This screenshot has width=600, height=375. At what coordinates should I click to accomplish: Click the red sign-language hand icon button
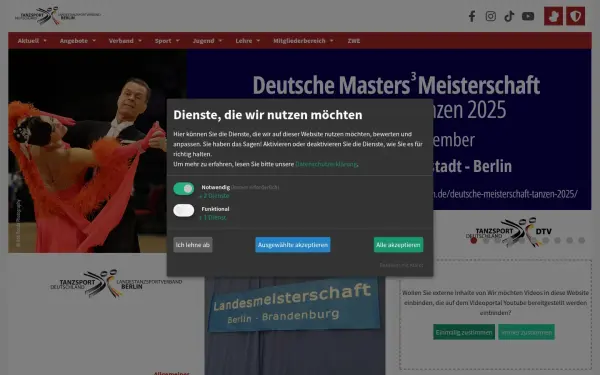pos(553,16)
